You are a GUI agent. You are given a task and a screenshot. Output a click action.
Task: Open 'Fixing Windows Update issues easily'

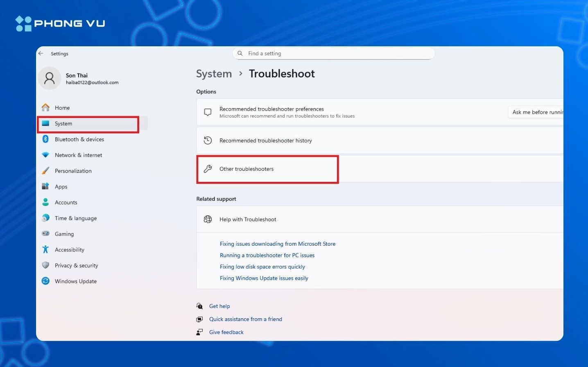[264, 278]
